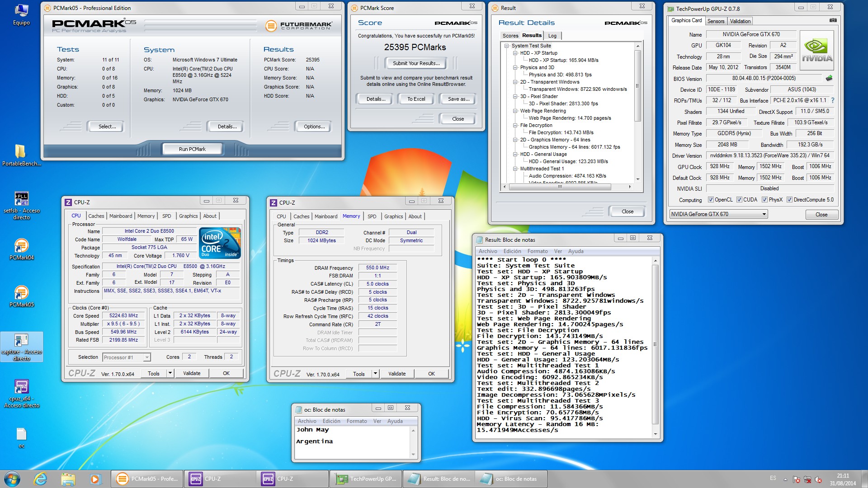Open Tools dropdown arrow in CPU-Z Memory window
The image size is (868, 488).
click(375, 374)
